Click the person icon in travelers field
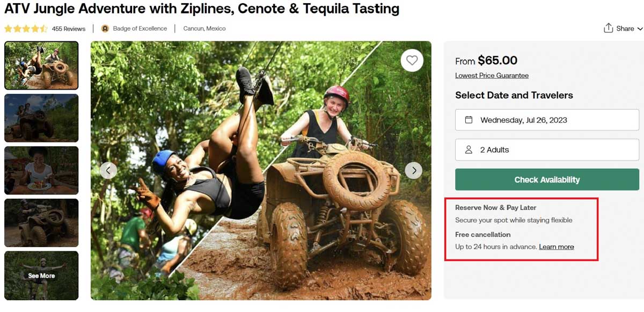 469,150
